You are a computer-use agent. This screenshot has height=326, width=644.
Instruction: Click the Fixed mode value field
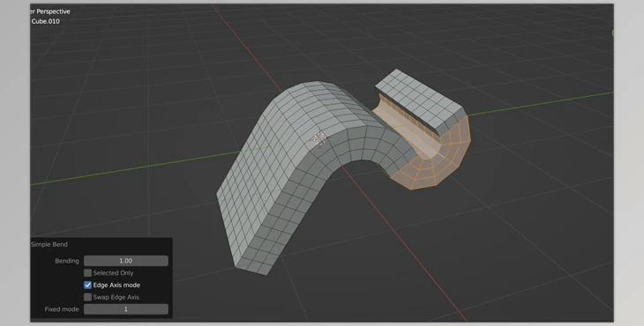click(x=125, y=309)
